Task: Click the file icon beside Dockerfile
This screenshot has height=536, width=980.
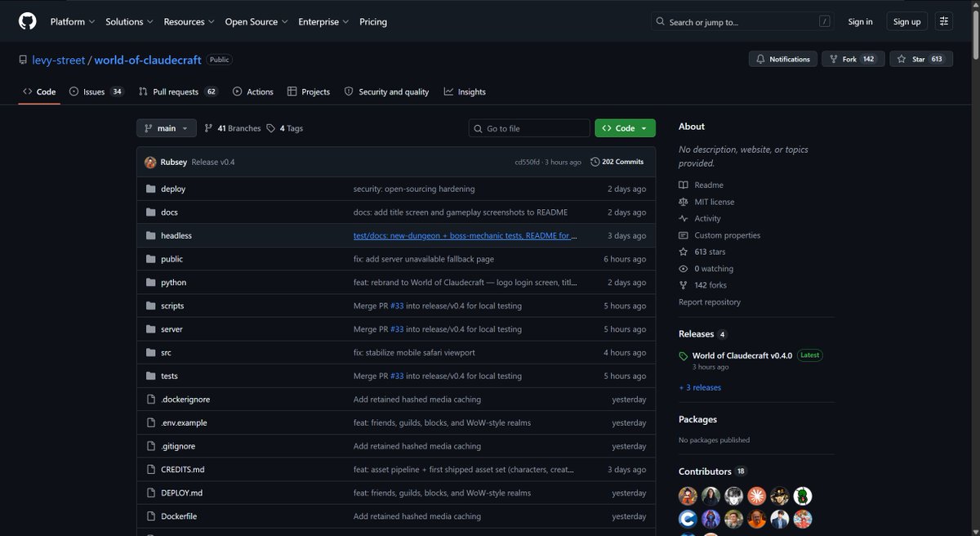Action: 150,516
